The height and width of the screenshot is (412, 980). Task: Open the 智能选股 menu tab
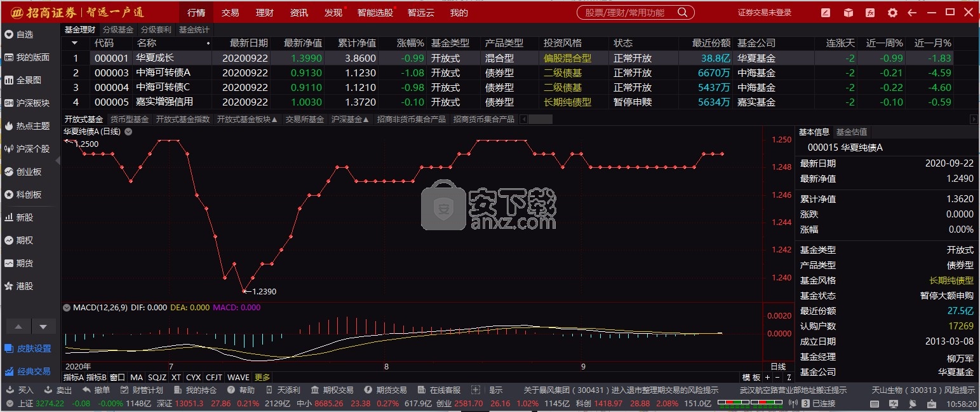tap(375, 13)
